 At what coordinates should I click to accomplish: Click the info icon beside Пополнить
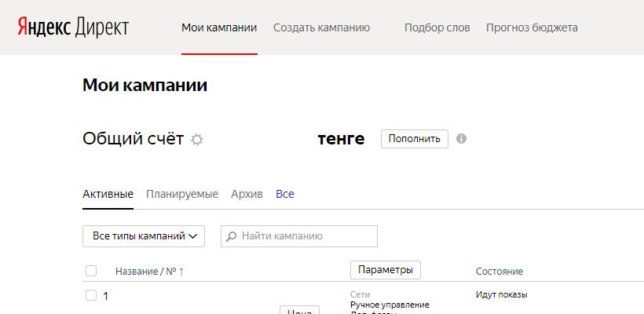[462, 139]
